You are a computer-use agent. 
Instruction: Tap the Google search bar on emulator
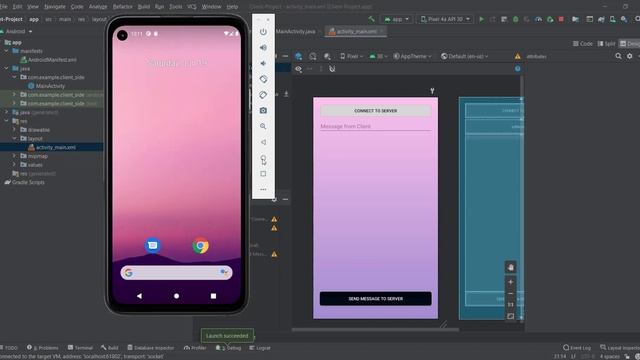pos(176,273)
